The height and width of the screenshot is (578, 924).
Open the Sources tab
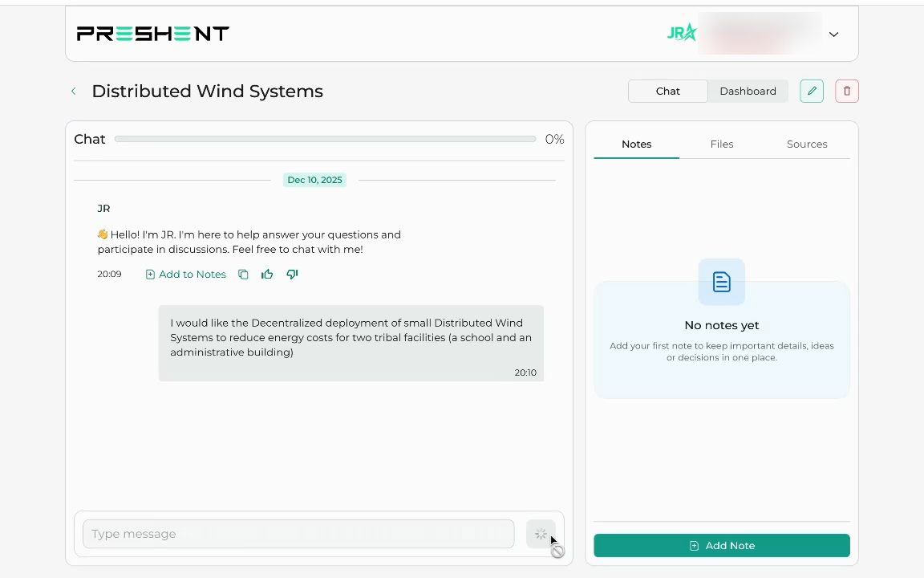click(x=807, y=144)
